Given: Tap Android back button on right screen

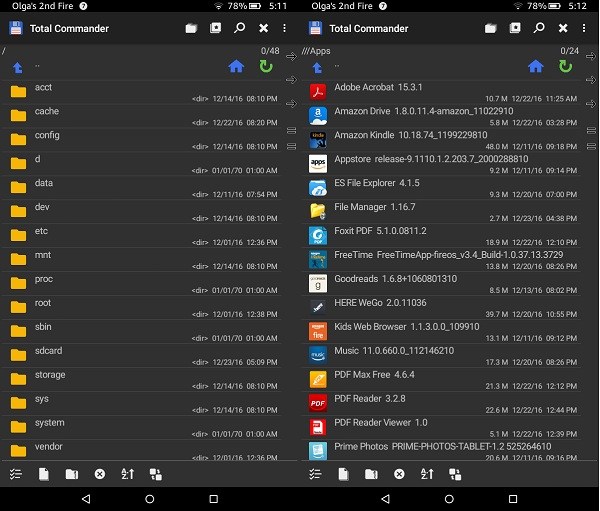Looking at the screenshot, I should point(386,499).
